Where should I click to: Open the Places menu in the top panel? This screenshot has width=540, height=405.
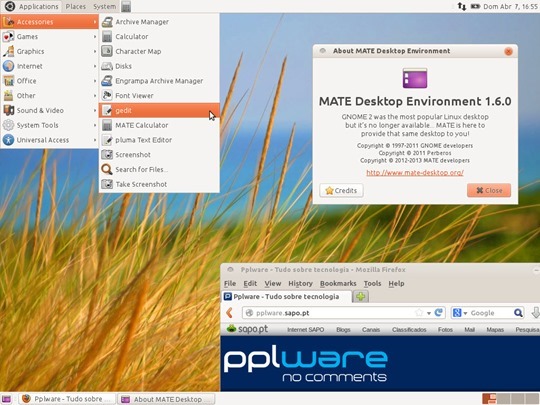[x=76, y=7]
